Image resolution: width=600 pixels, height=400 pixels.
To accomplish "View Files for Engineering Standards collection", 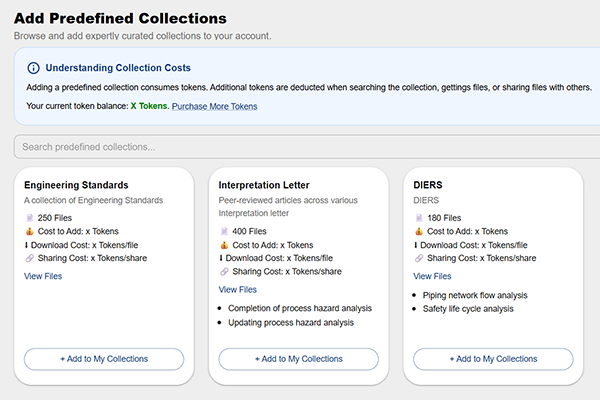I will (x=43, y=276).
